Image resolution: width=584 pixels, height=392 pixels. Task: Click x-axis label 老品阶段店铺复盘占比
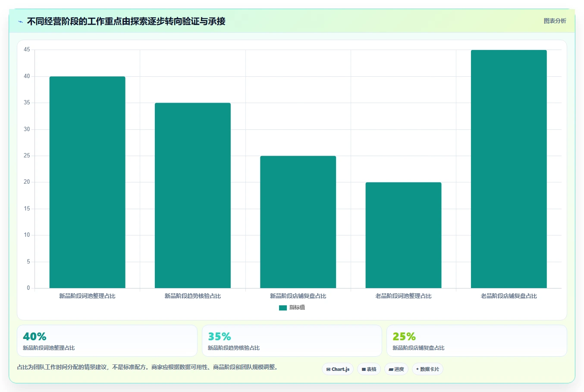pos(509,296)
